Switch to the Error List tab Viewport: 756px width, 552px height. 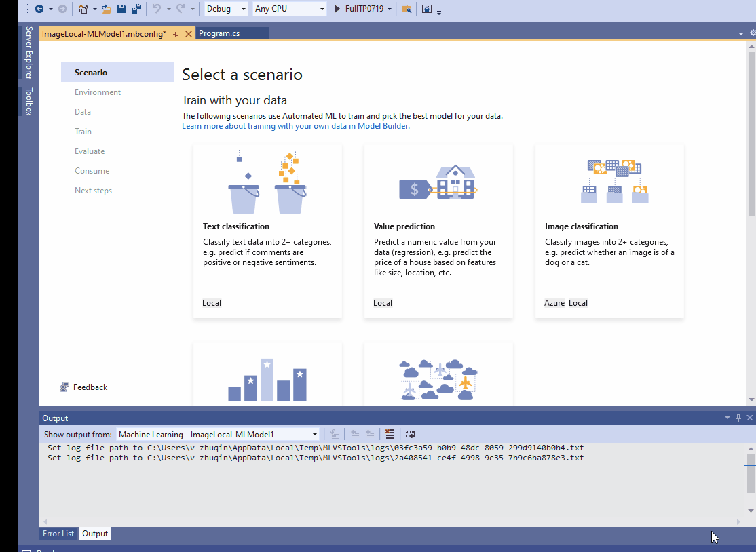pos(58,533)
